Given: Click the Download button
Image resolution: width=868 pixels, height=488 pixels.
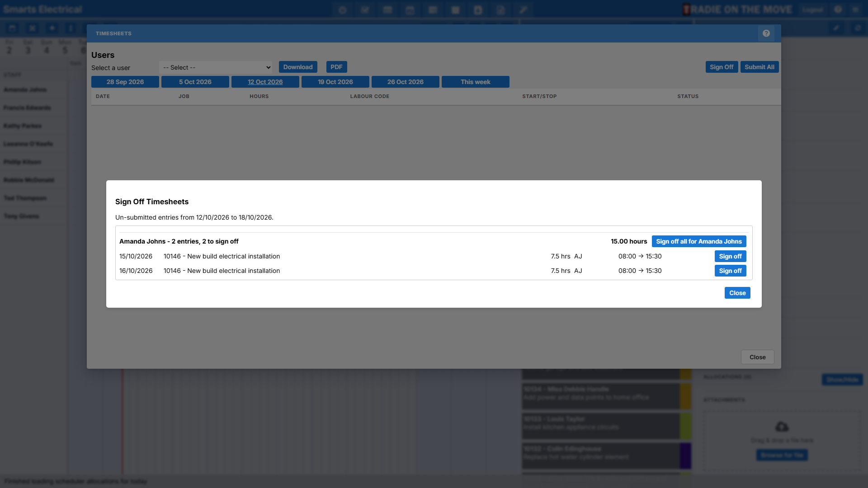Looking at the screenshot, I should [x=298, y=67].
